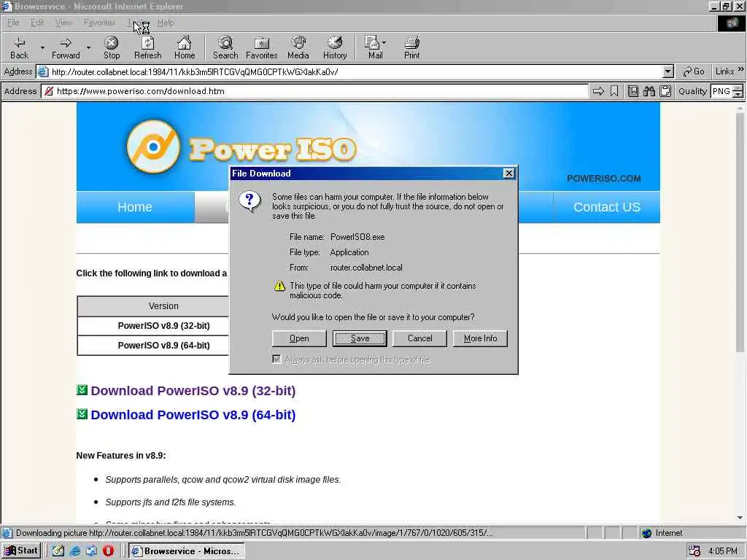Open the Help menu
The height and width of the screenshot is (560, 747).
click(166, 23)
